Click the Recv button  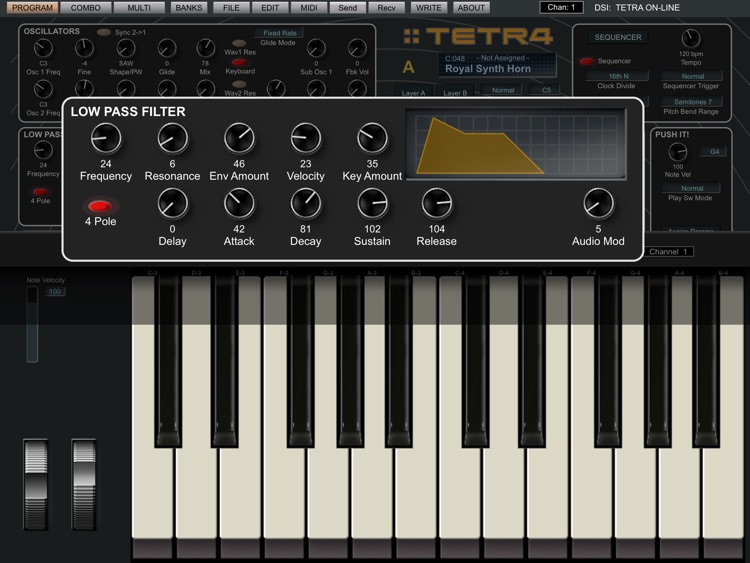(386, 8)
